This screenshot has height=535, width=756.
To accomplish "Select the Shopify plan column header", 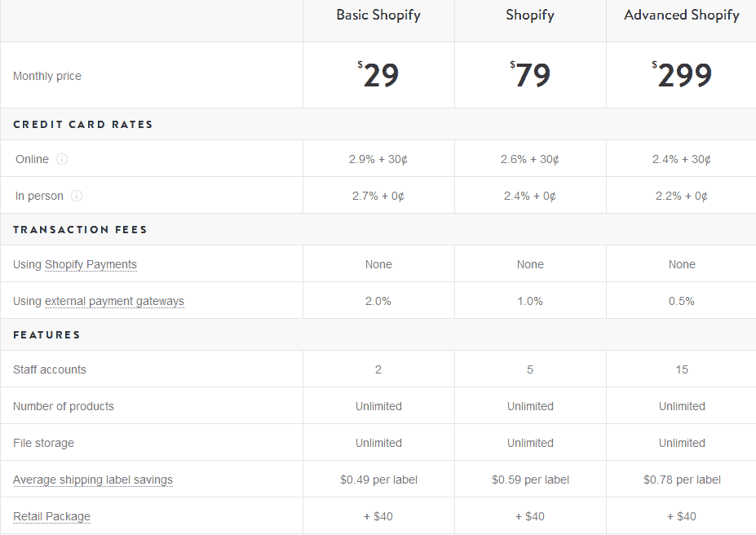I will (530, 15).
